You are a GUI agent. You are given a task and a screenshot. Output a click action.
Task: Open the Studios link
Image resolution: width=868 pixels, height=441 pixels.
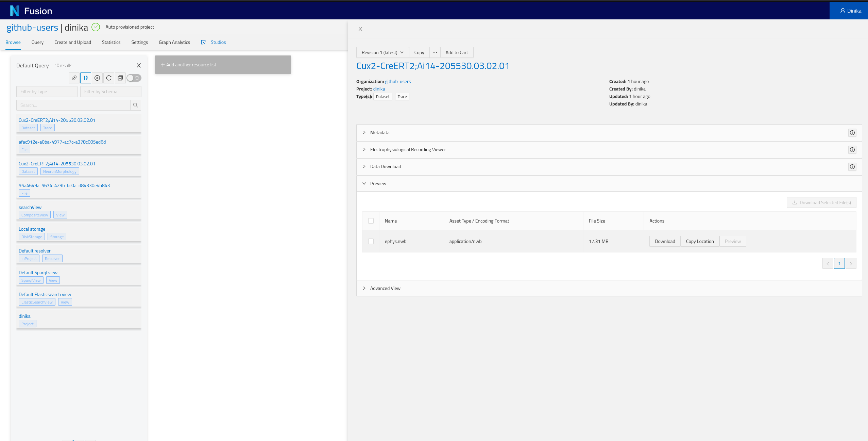pos(214,42)
